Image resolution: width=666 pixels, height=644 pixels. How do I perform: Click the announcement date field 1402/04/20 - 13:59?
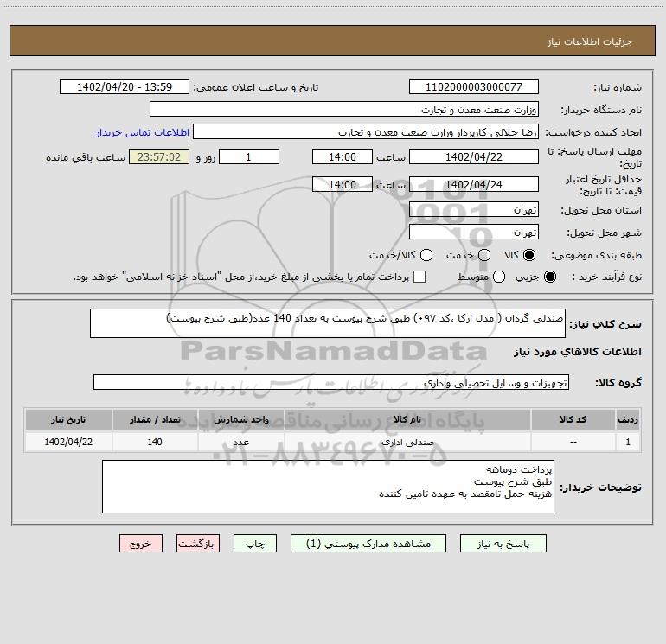(125, 86)
